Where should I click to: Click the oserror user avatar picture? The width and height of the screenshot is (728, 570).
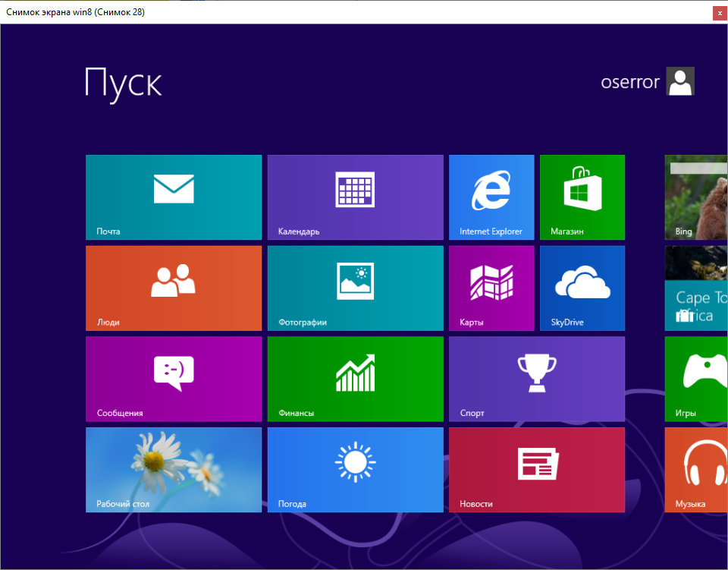point(680,81)
